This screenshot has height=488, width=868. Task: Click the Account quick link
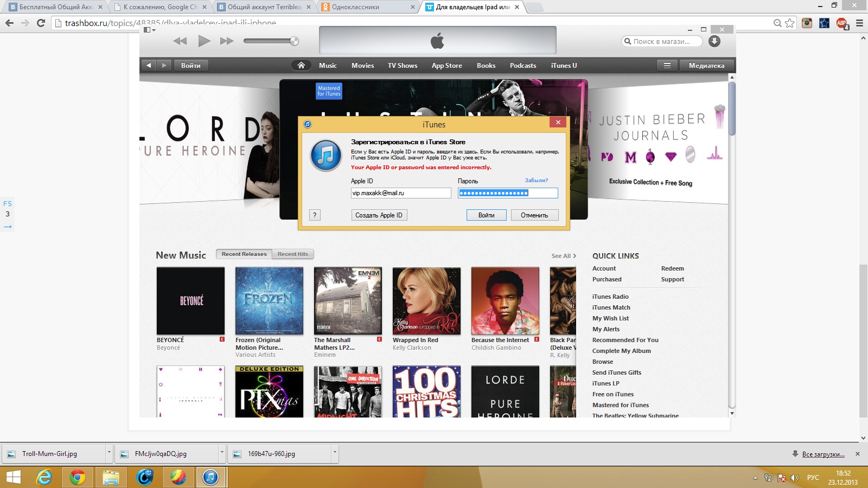point(604,268)
